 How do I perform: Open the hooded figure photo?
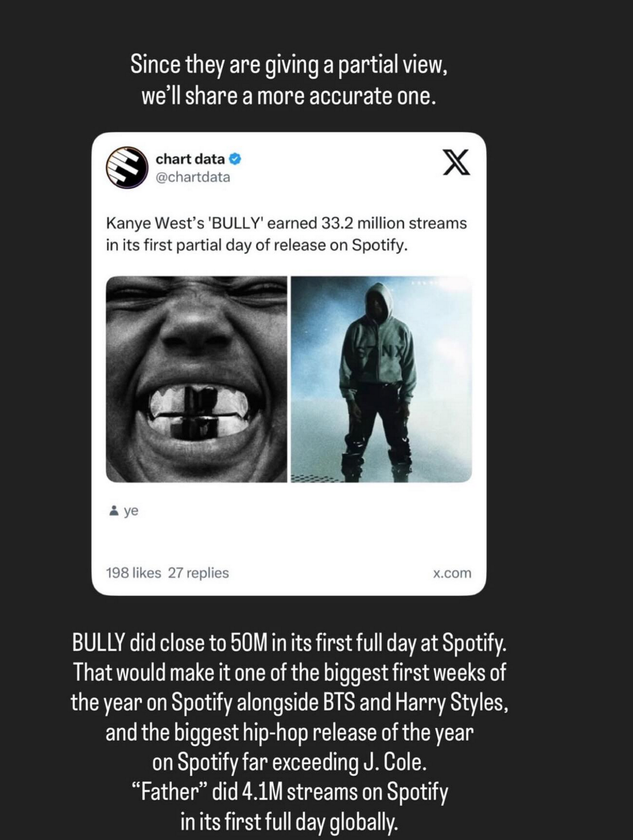(x=382, y=379)
